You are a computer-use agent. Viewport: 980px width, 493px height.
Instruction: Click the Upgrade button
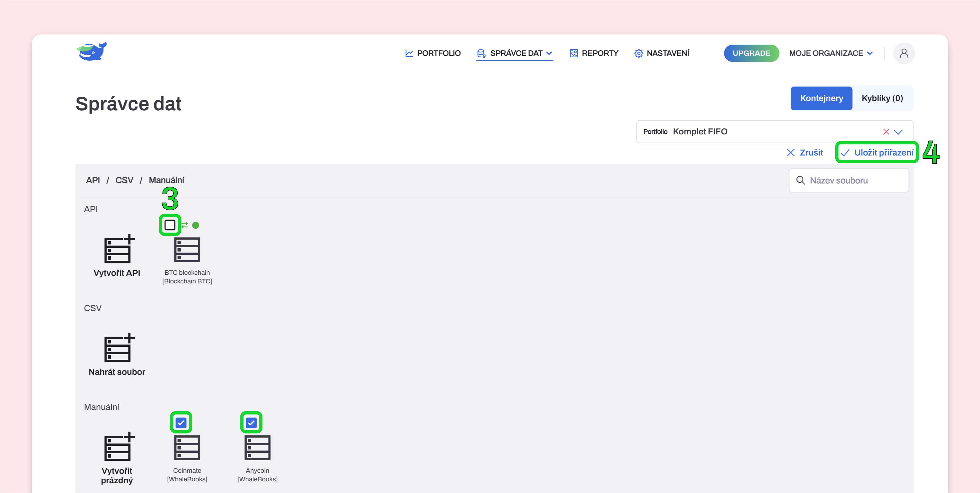(751, 53)
